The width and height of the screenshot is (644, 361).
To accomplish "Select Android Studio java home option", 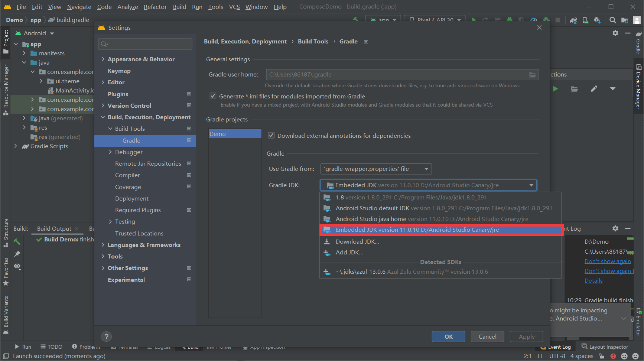I will tap(440, 219).
